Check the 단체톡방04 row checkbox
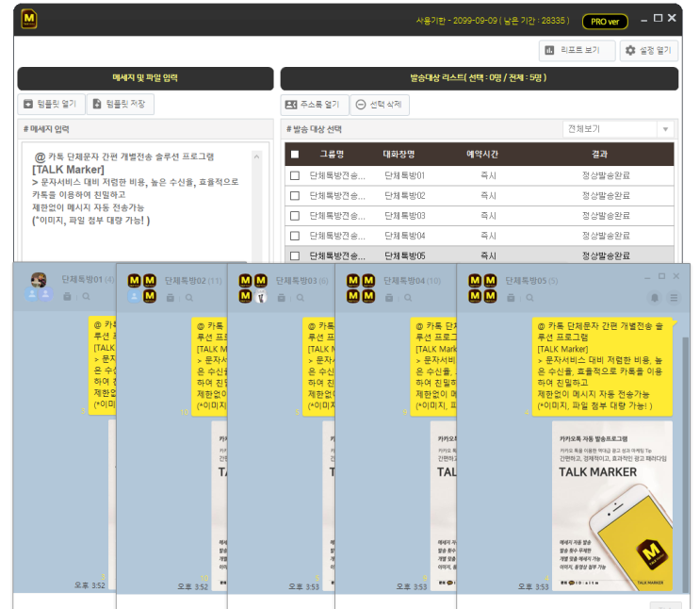The height and width of the screenshot is (609, 700). pos(295,236)
